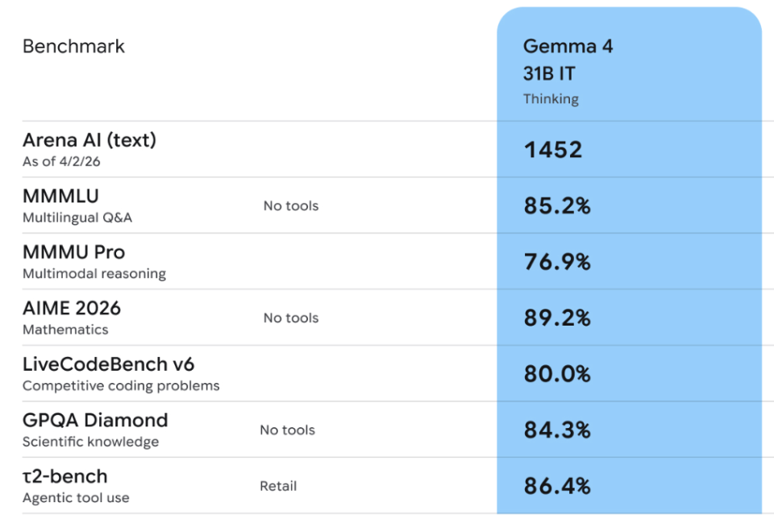
Task: Click the LiveCodeBench v6 benchmark name
Action: pos(108,364)
